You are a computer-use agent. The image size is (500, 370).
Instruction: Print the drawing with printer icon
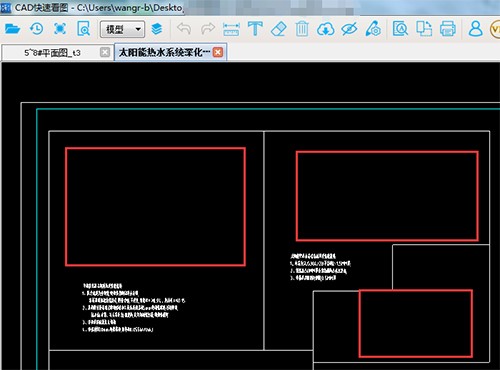click(x=448, y=29)
